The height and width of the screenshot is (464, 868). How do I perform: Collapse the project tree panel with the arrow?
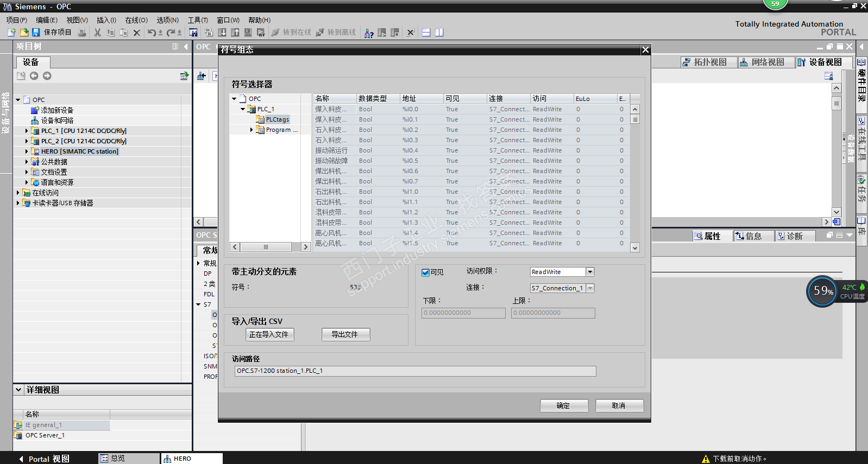tap(186, 47)
